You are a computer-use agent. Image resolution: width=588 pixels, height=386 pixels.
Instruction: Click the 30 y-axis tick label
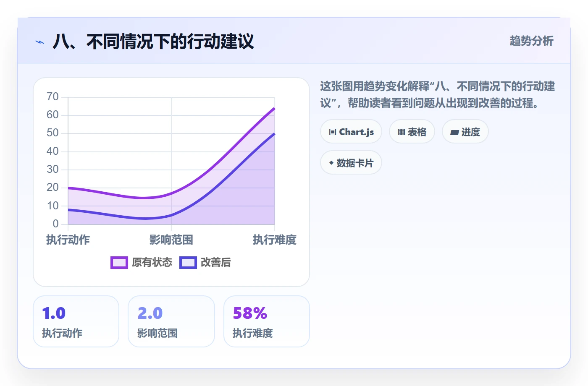(52, 170)
